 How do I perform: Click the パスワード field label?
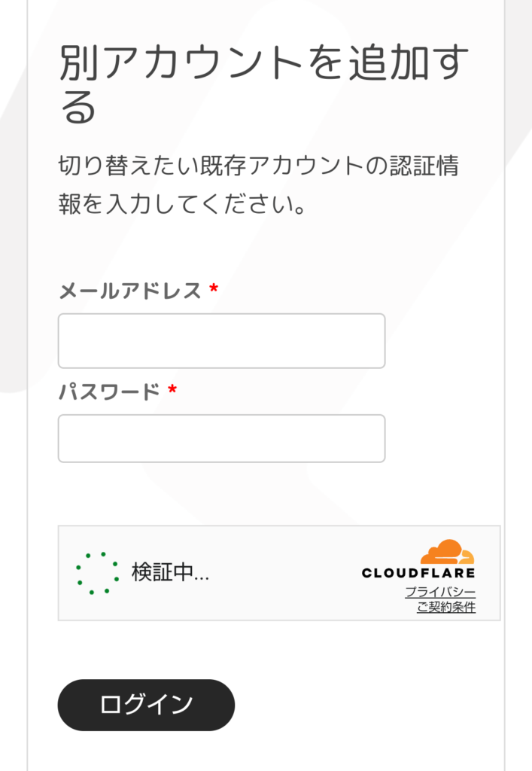coord(109,392)
